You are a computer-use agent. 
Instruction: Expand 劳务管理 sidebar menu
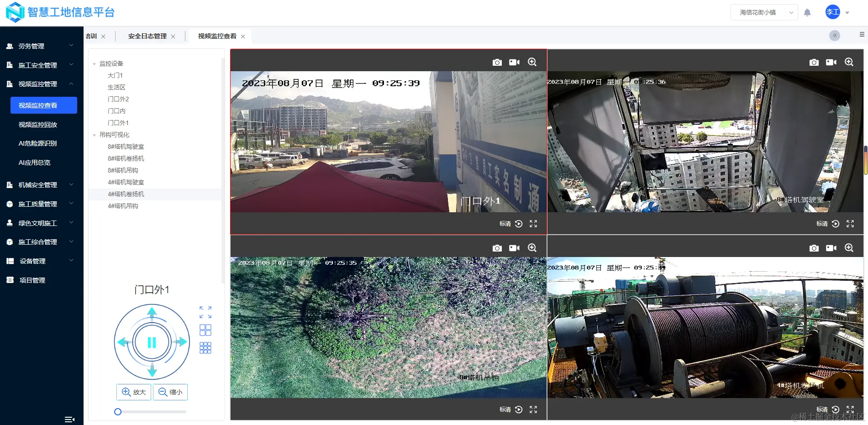42,46
